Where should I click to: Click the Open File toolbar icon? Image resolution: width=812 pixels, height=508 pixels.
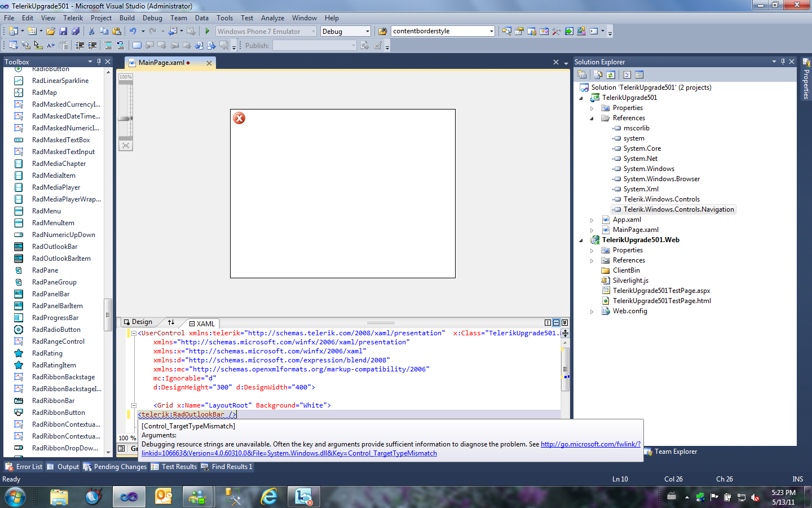(50, 31)
